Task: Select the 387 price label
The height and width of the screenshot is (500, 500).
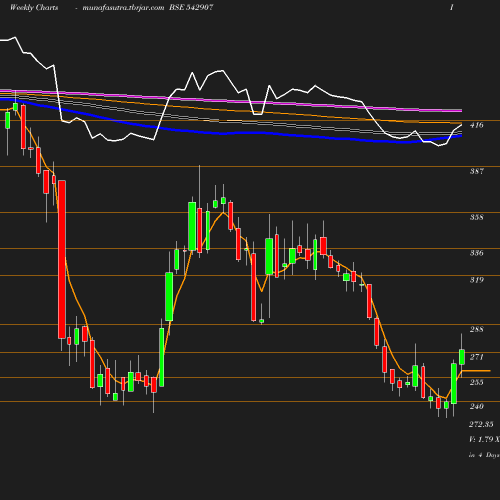Action: pyautogui.click(x=476, y=171)
